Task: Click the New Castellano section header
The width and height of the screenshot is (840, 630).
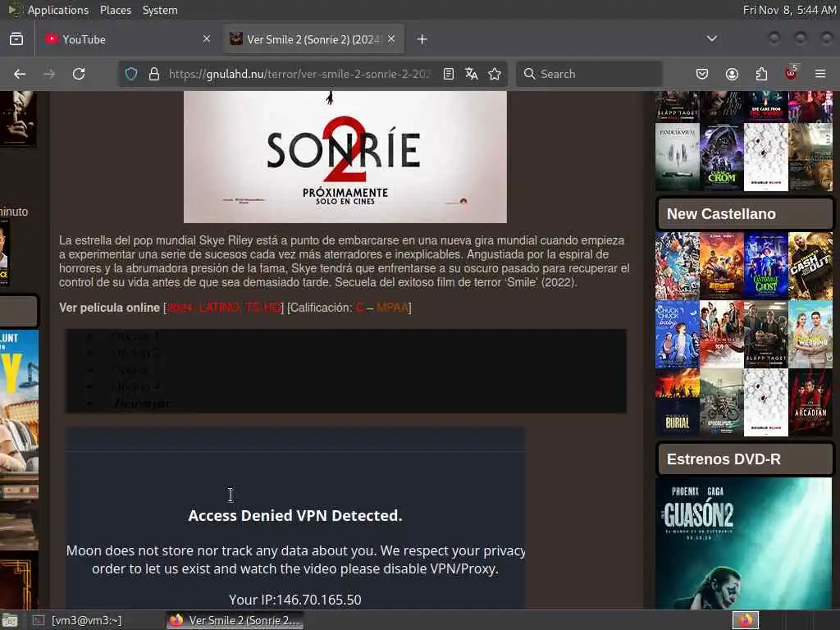Action: click(745, 214)
